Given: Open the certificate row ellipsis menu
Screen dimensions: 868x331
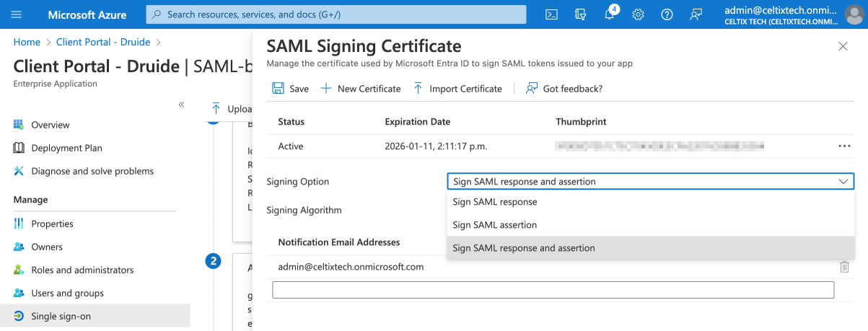Looking at the screenshot, I should pos(844,146).
